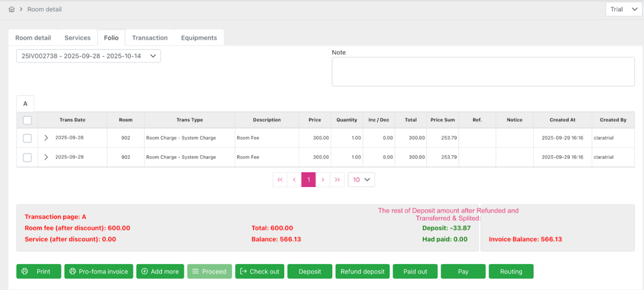This screenshot has width=644, height=290.
Task: Jump to last page of pagination
Action: click(338, 179)
